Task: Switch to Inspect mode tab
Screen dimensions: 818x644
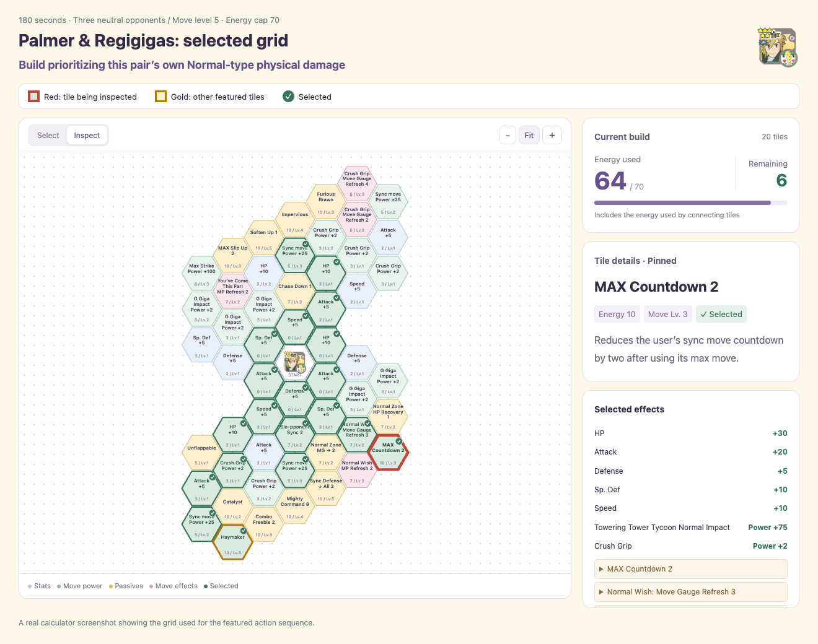Action: pyautogui.click(x=87, y=135)
